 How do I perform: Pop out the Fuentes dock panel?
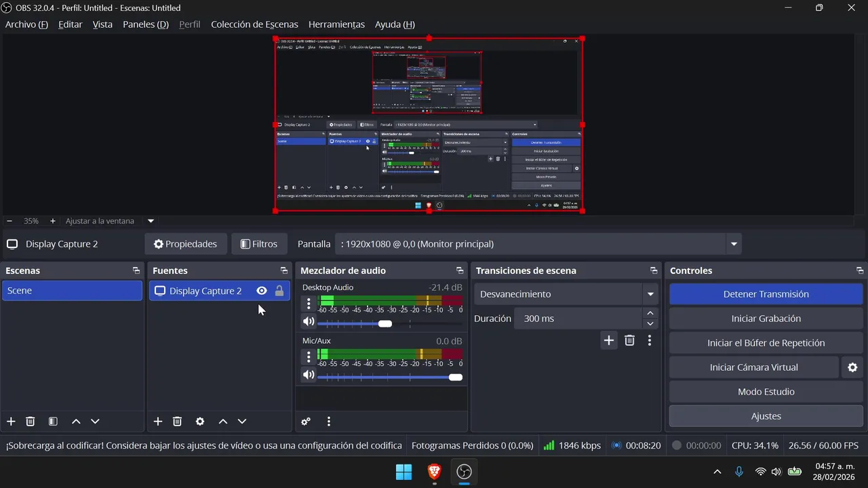[x=284, y=270]
